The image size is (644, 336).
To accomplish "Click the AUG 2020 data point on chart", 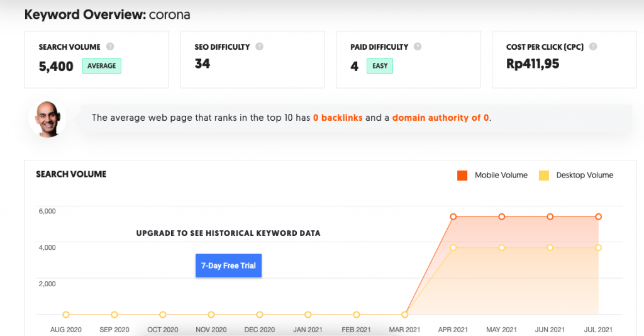I will pos(66,315).
